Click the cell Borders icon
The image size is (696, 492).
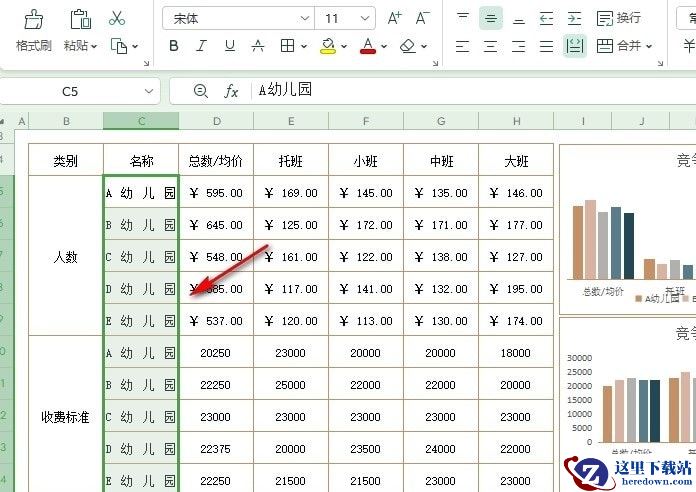[x=288, y=46]
